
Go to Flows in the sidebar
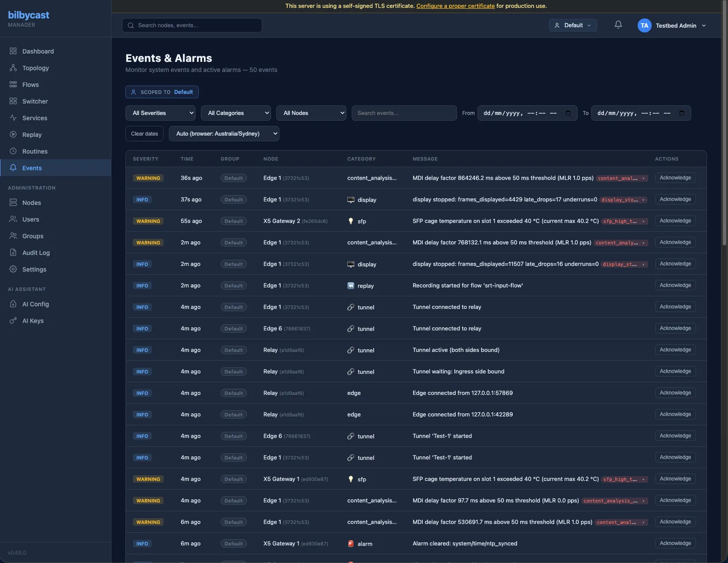31,85
